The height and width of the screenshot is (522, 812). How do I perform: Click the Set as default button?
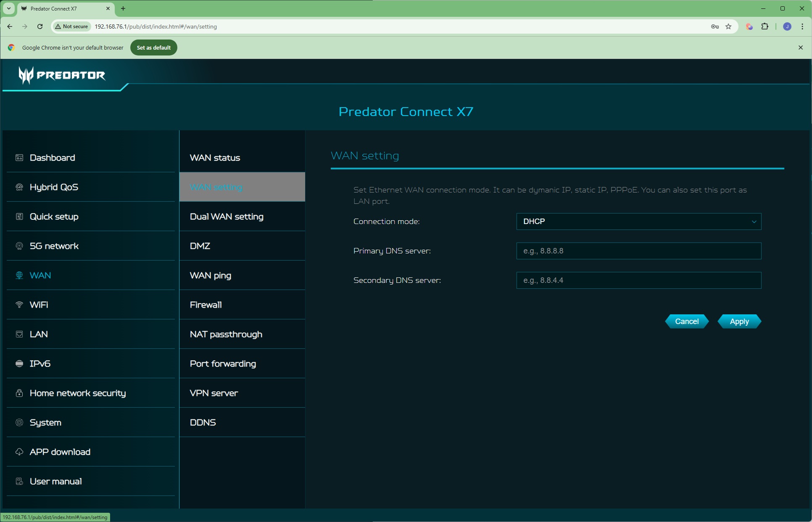tap(153, 47)
